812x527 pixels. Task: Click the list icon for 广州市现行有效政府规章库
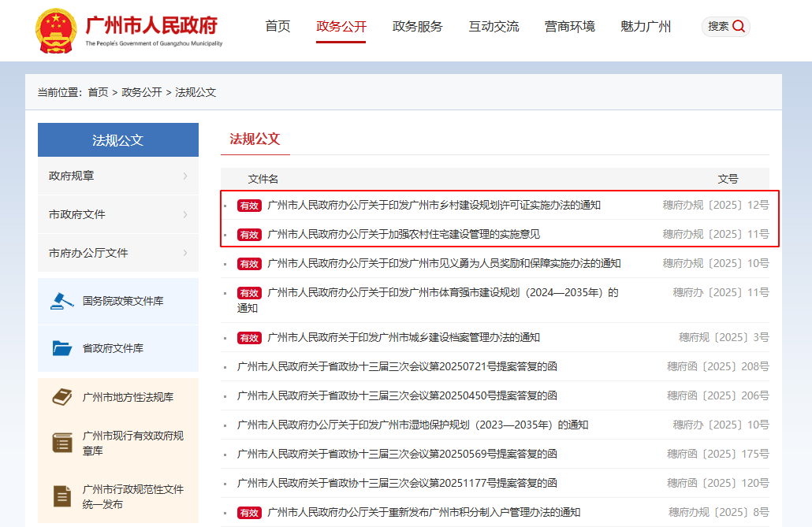coord(62,443)
